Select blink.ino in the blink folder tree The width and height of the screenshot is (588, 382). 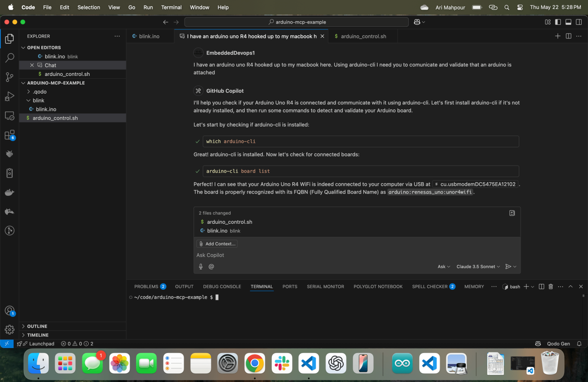click(46, 109)
